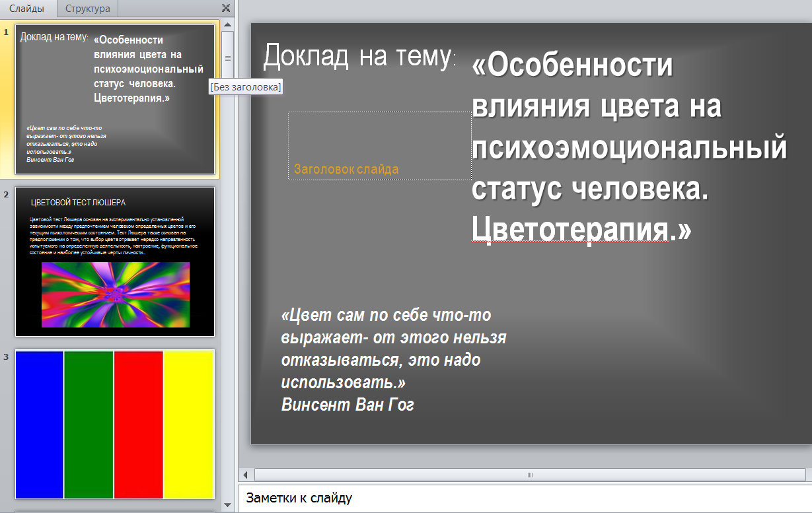
Task: Switch to the Слайды tab
Action: point(27,9)
